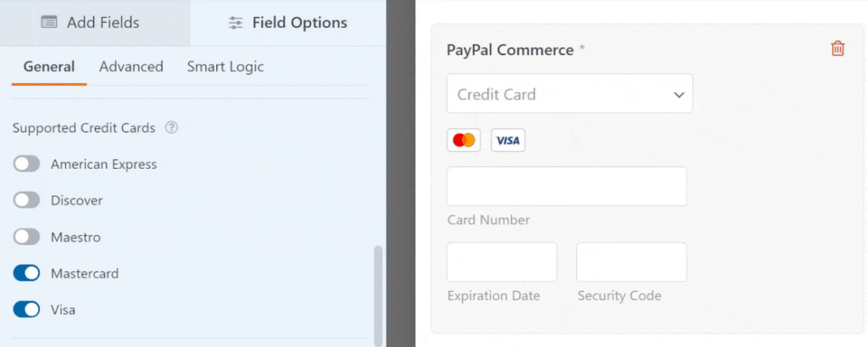Disable the Mastercard toggle
This screenshot has height=347, width=868.
(26, 273)
